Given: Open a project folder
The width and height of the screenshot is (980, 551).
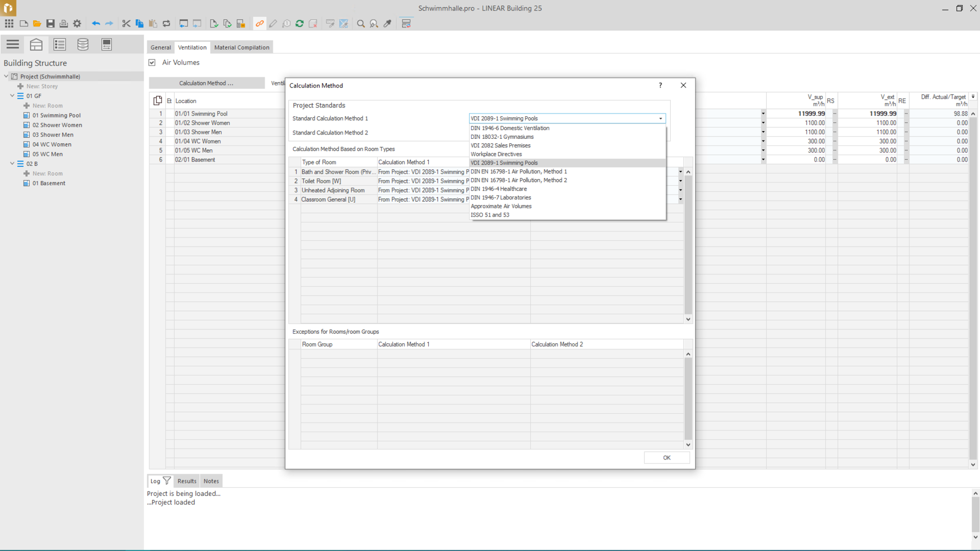Looking at the screenshot, I should click(37, 24).
